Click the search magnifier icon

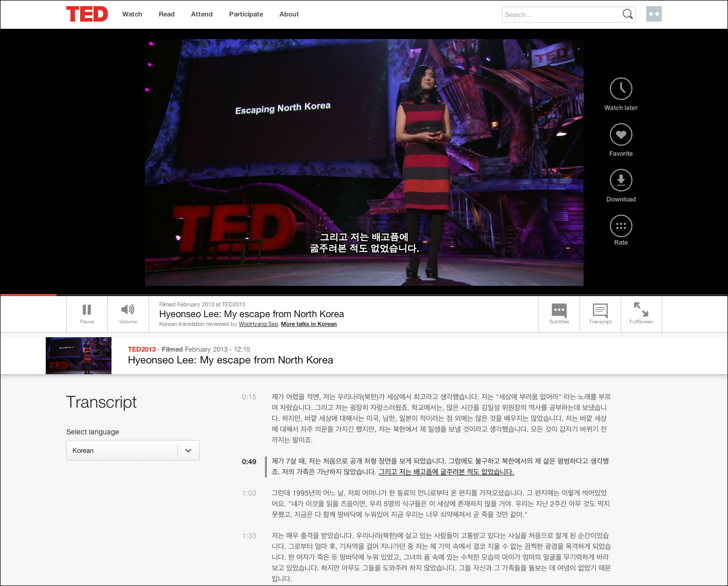pyautogui.click(x=627, y=14)
